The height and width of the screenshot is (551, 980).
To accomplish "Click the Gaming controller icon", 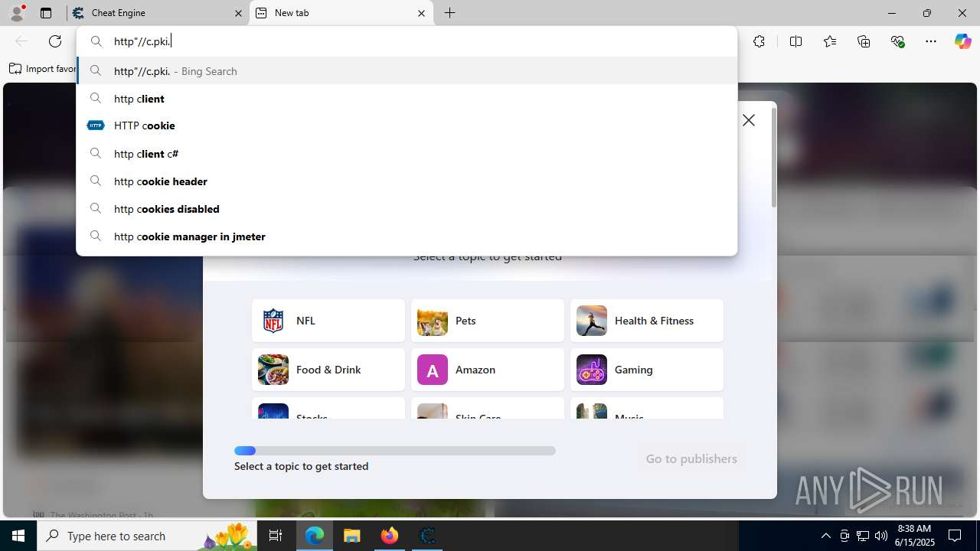I will tap(592, 370).
